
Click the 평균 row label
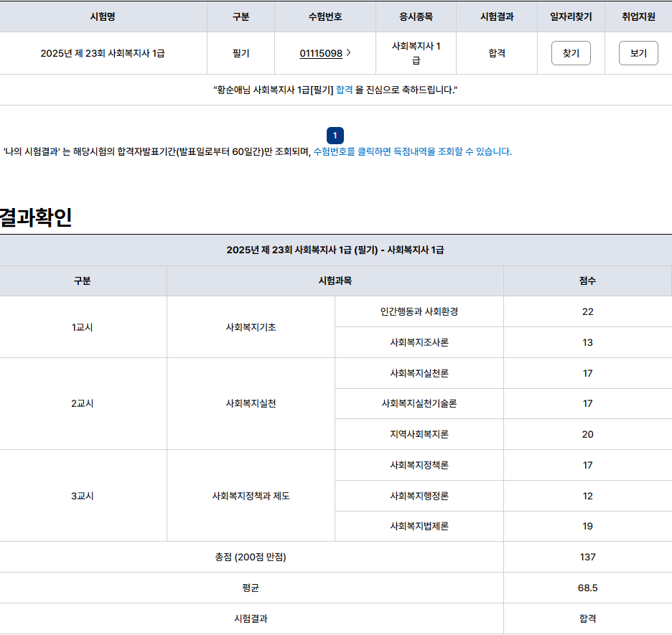click(x=251, y=588)
